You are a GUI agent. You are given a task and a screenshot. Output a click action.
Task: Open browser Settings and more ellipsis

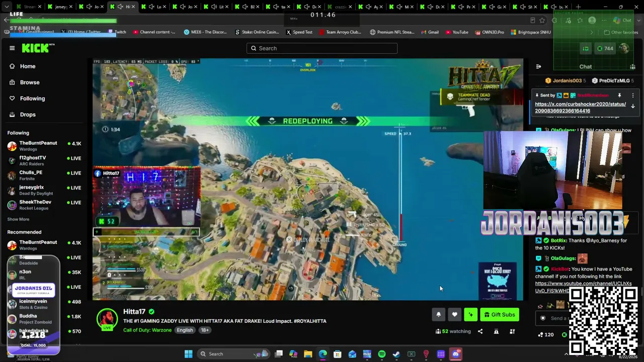click(x=605, y=21)
